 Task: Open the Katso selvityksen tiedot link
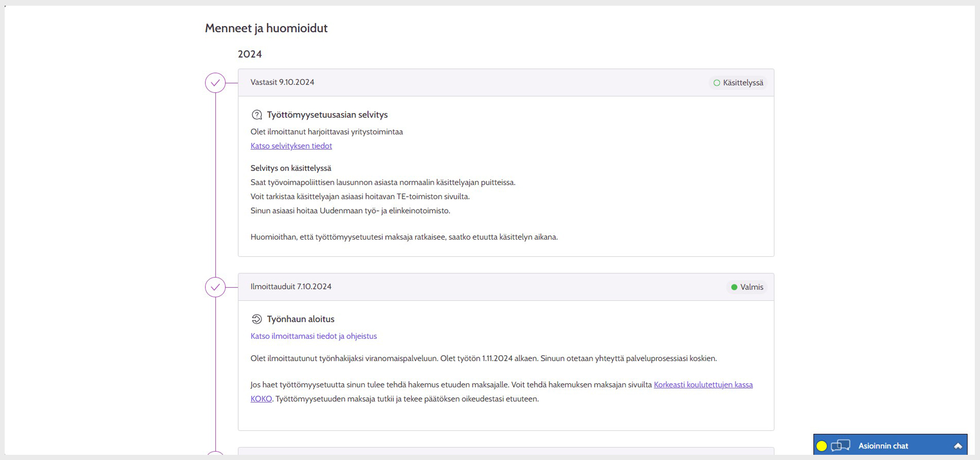click(x=291, y=146)
